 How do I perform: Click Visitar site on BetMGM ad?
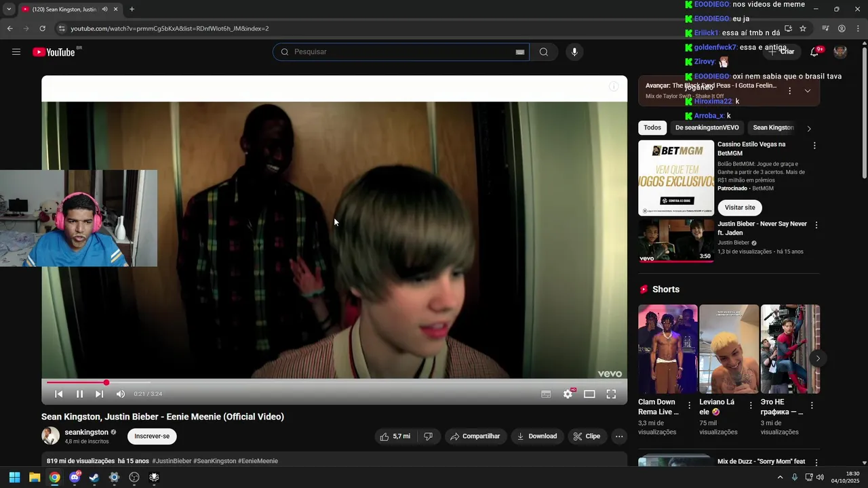739,207
